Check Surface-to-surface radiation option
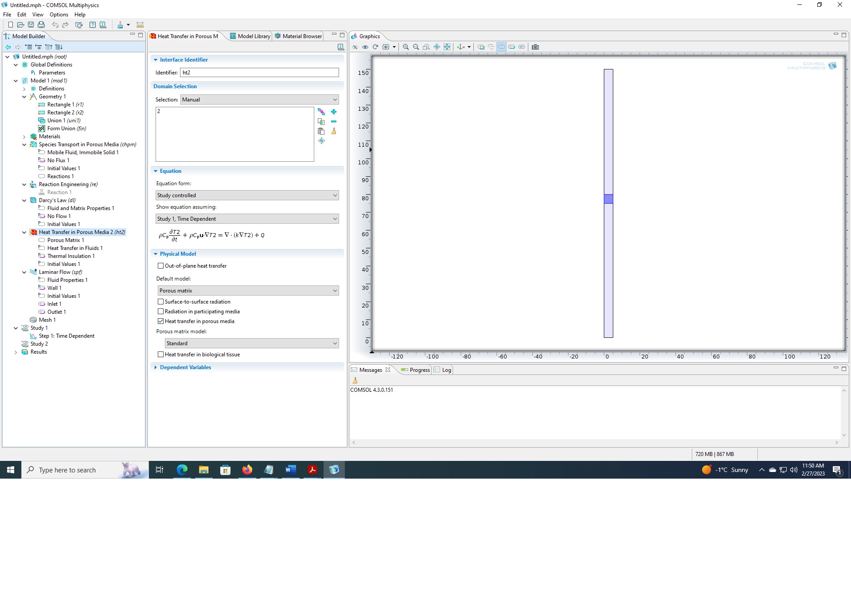 coord(161,302)
